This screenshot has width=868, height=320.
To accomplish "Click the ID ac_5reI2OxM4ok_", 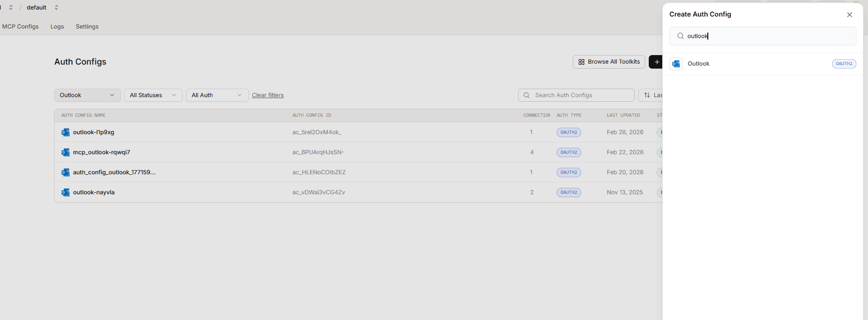I will point(317,132).
